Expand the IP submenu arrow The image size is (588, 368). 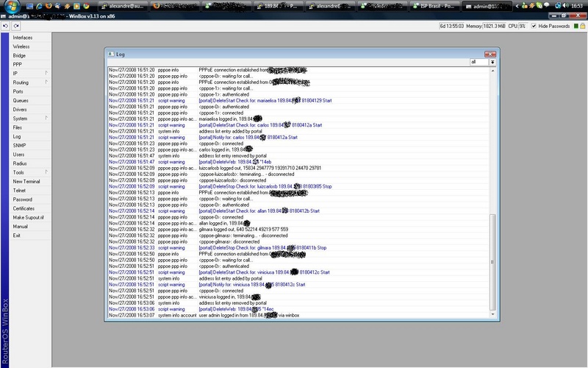(x=46, y=73)
